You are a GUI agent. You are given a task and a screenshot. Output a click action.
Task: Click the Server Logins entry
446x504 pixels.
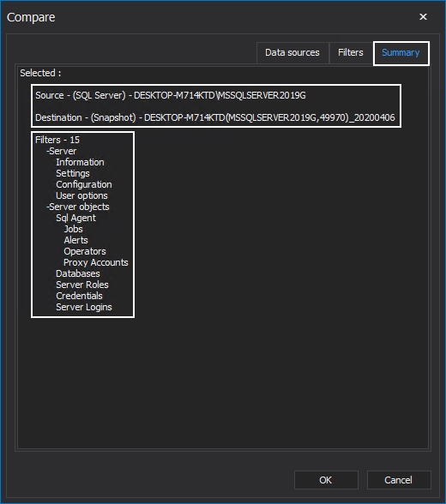84,307
